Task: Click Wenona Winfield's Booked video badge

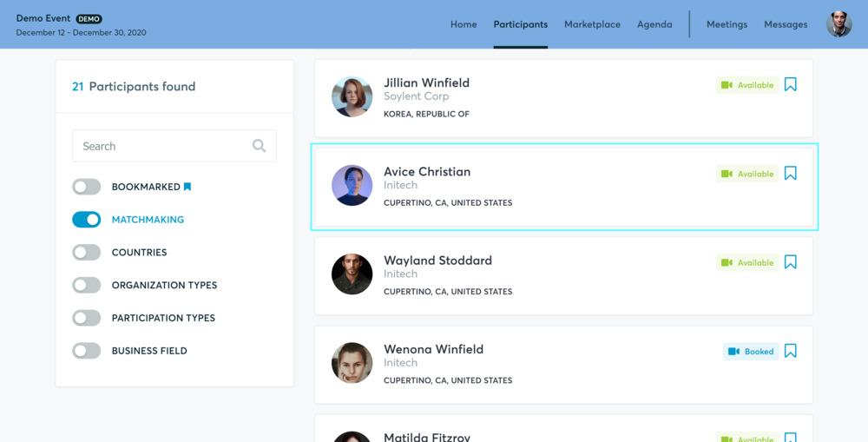Action: pyautogui.click(x=751, y=351)
